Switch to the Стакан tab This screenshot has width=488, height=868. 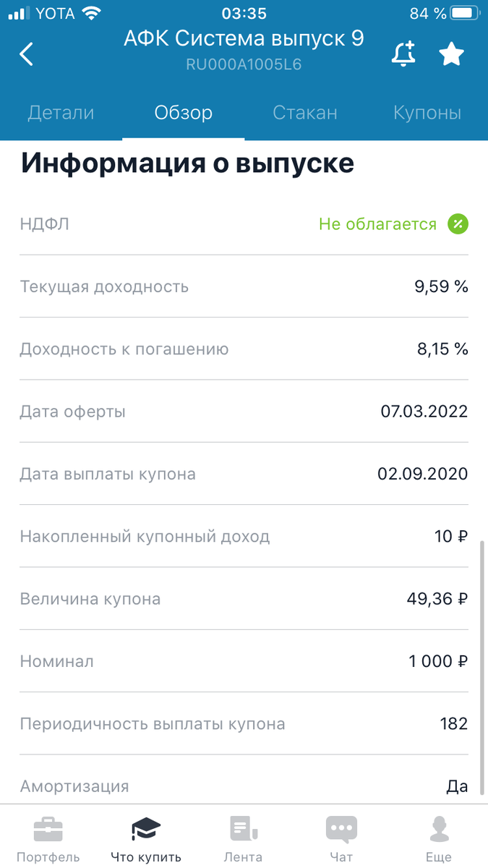click(x=304, y=112)
